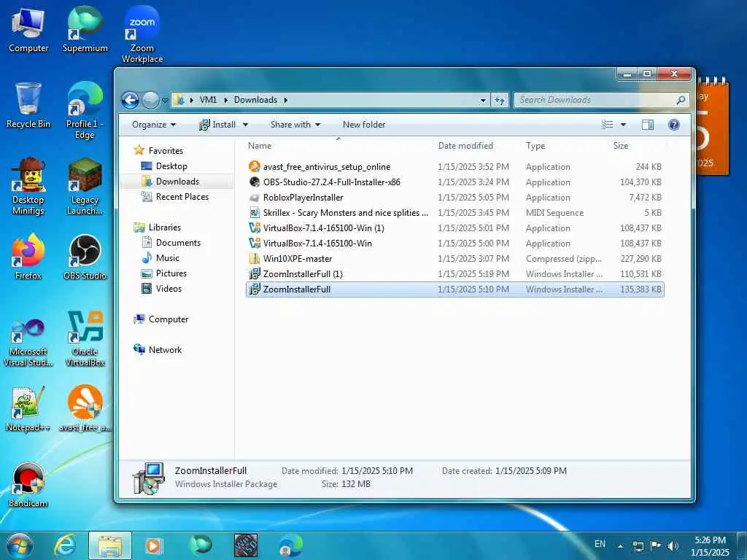Open Windows Media Player taskbar icon

coord(154,545)
